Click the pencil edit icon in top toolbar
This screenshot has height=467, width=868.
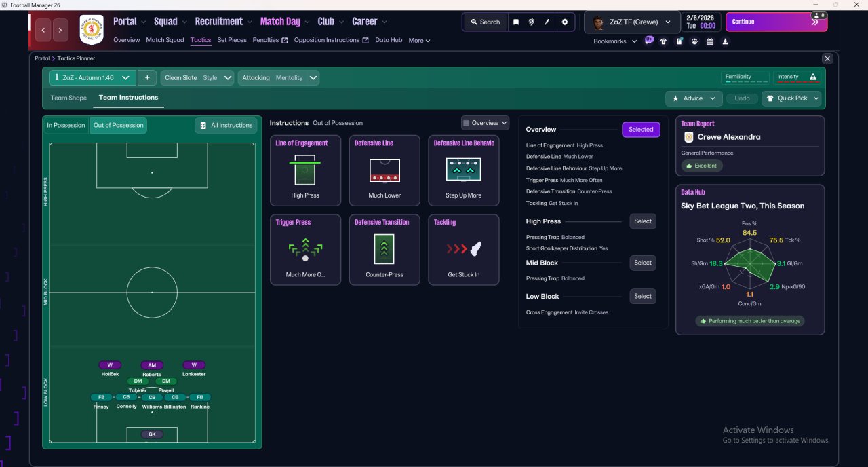pyautogui.click(x=547, y=22)
